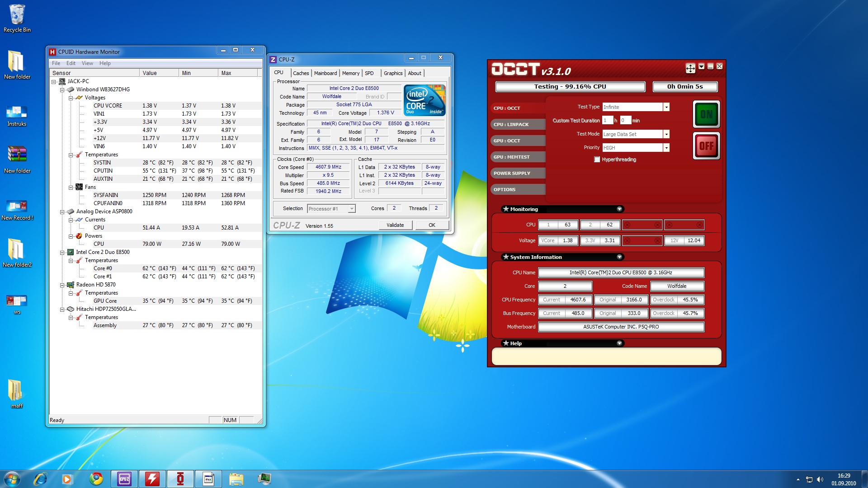Click the star icon beside Monitoring in OCCT
Viewport: 868px width, 488px height.
pos(506,209)
